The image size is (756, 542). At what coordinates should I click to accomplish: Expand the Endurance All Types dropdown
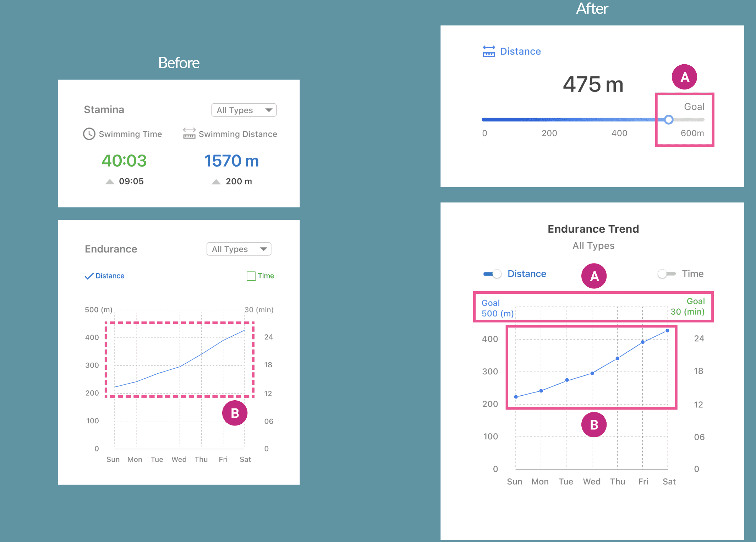coord(239,249)
